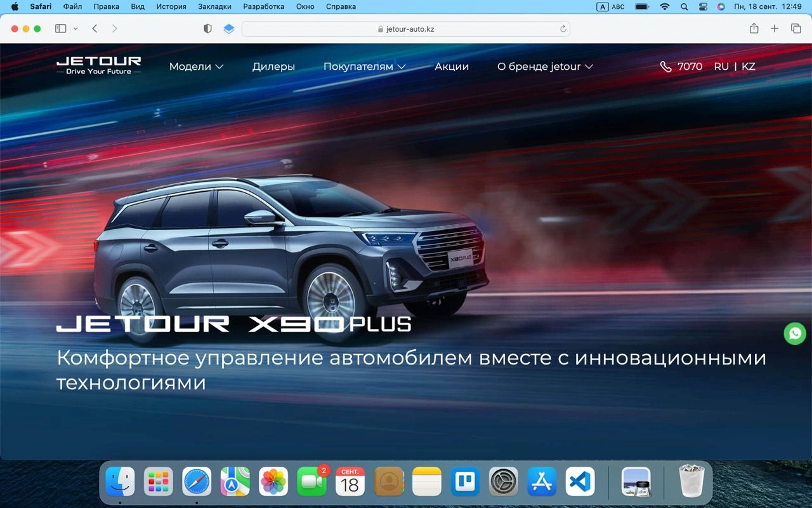This screenshot has height=508, width=812.
Task: Click the phone icon next to 7070
Action: coord(665,67)
